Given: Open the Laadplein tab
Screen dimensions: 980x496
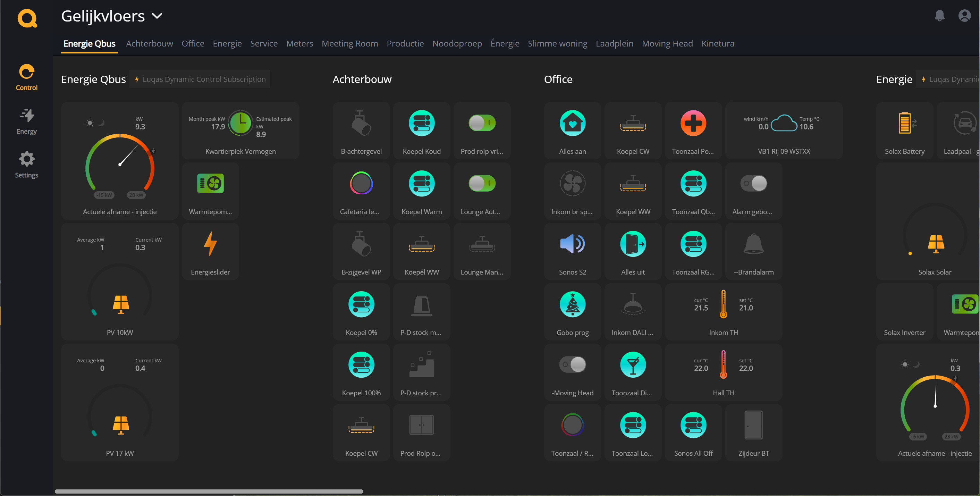Looking at the screenshot, I should coord(614,43).
